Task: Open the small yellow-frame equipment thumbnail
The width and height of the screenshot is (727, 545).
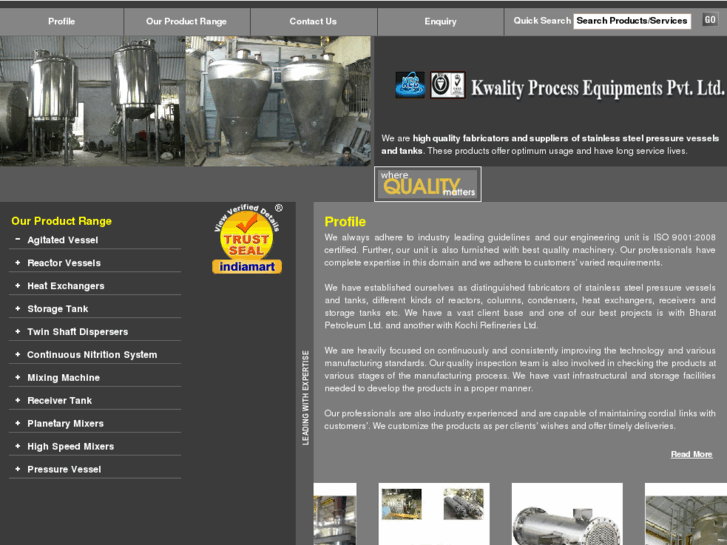Action: (x=402, y=504)
